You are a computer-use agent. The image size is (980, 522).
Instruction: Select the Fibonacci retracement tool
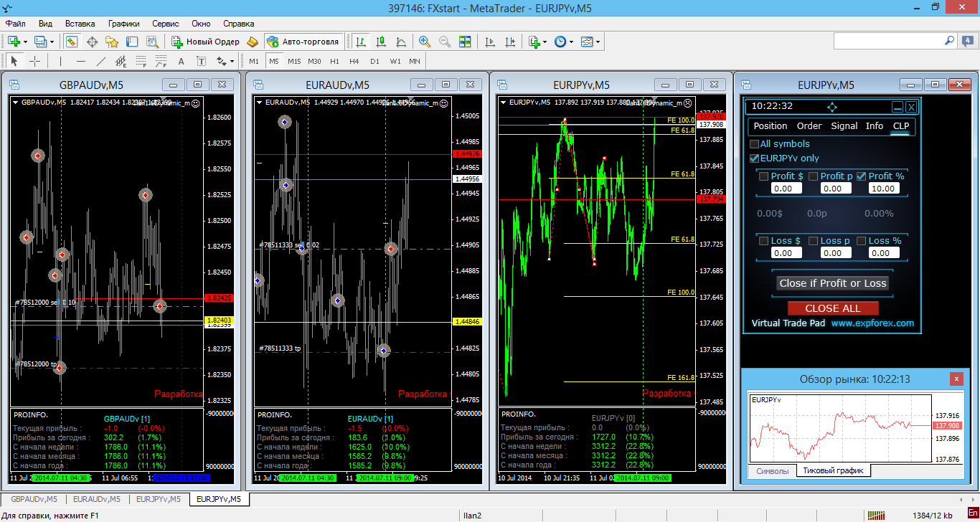[x=141, y=61]
